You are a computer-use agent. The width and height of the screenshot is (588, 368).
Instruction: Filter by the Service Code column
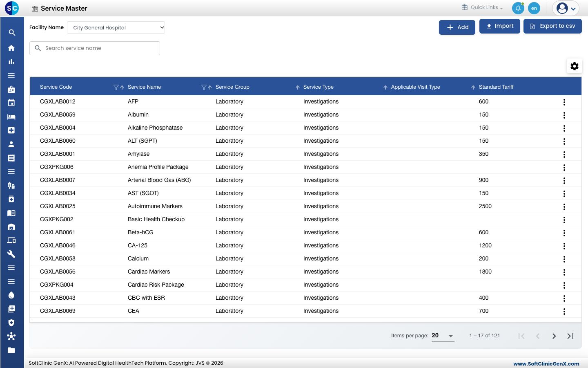click(116, 87)
